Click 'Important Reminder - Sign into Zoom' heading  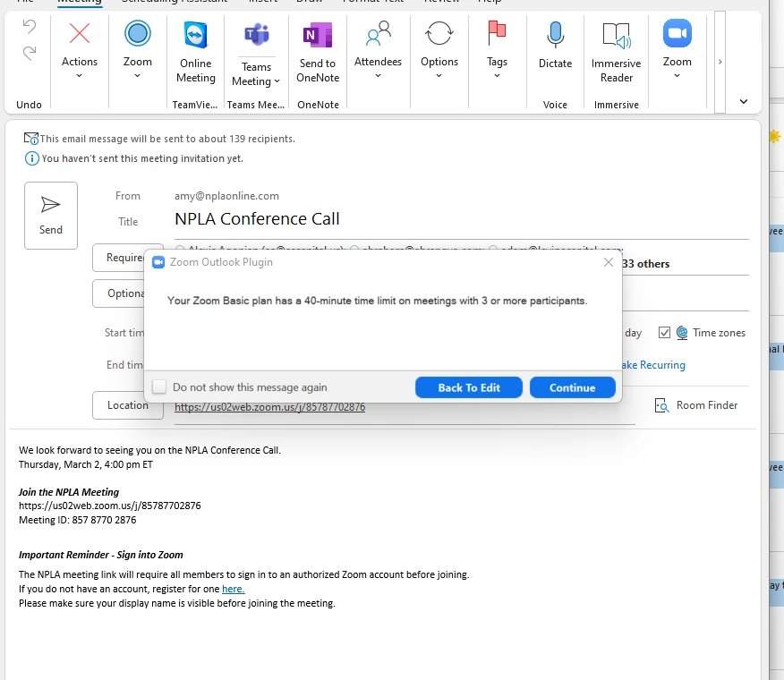point(101,555)
